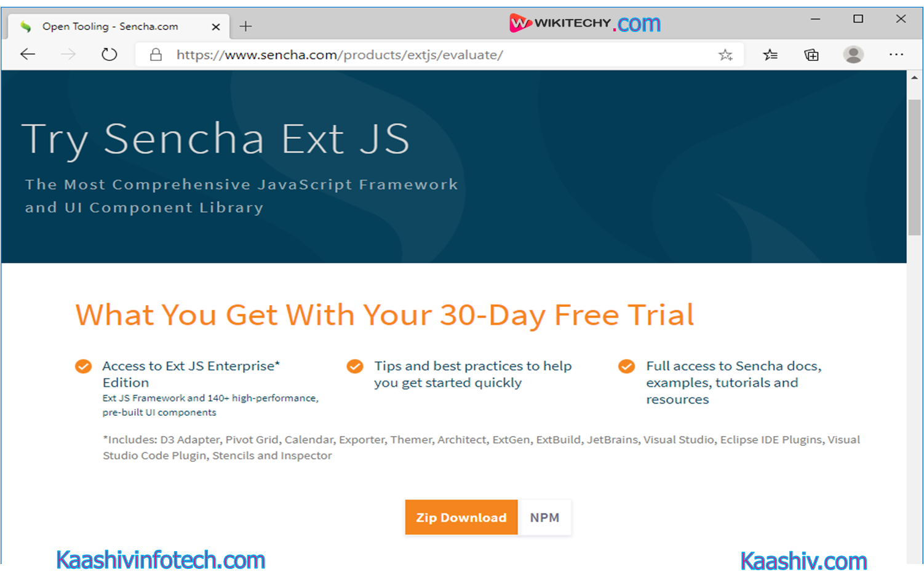924x580 pixels.
Task: Open the browser Settings and more menu
Action: tap(896, 54)
